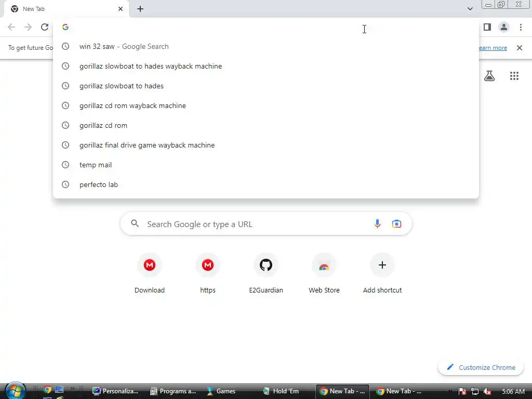
Task: Open the network tray icon
Action: point(475,391)
